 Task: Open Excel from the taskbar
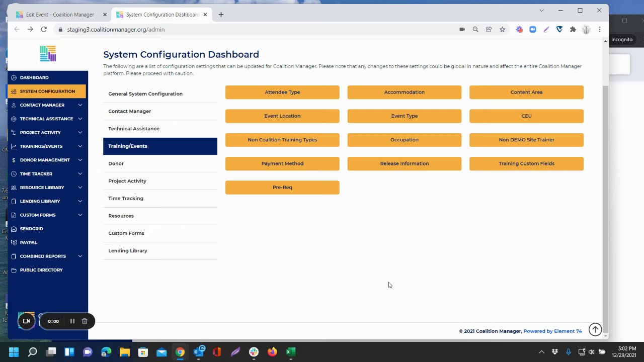(290, 352)
